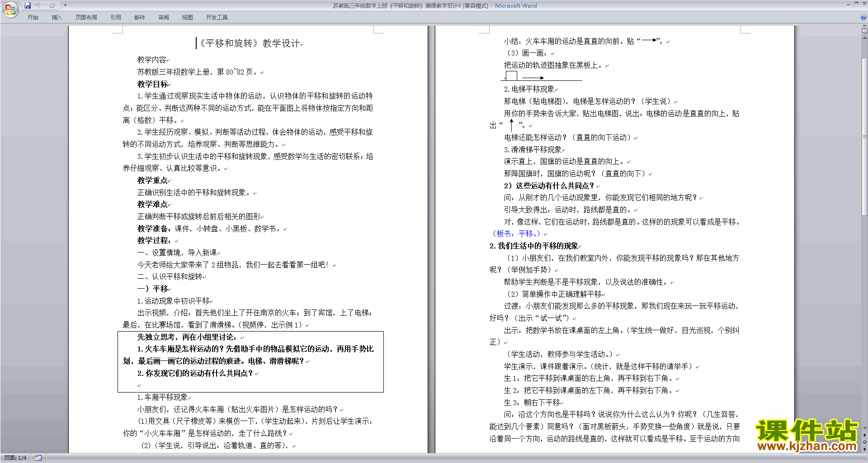Screen dimensions: 868x463
Task: Click the line 二、认识平移和旋转
Action: (x=170, y=276)
